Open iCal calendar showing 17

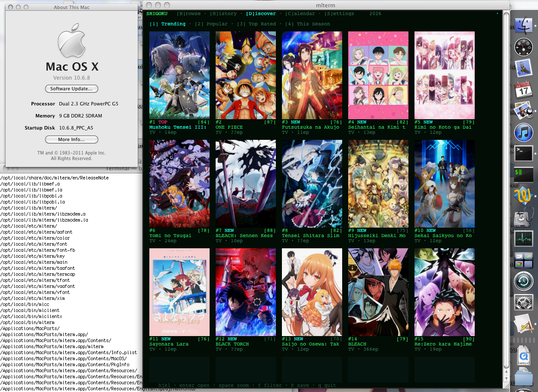[x=524, y=89]
